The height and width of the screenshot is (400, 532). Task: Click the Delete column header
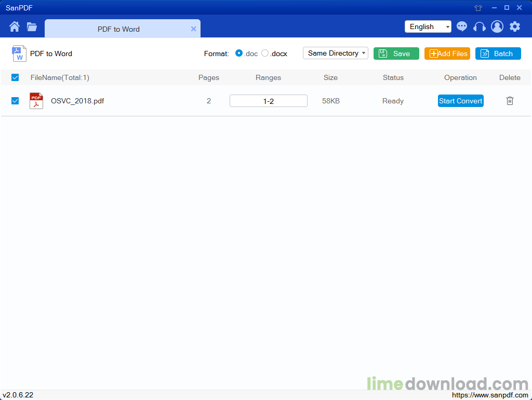510,78
